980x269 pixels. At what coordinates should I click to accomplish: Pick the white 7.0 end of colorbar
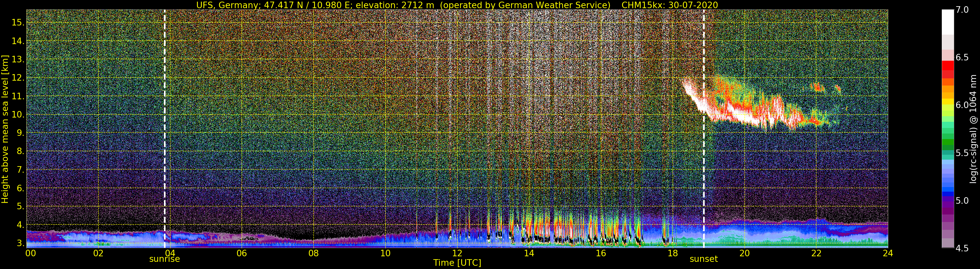point(948,17)
